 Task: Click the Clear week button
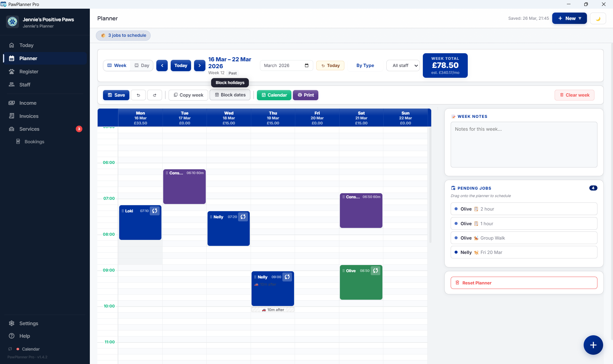pos(574,95)
